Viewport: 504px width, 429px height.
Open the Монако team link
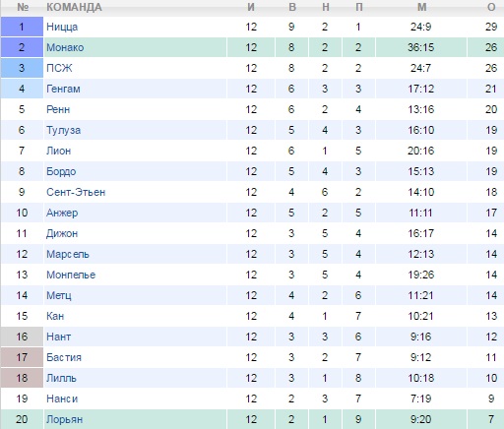[65, 47]
